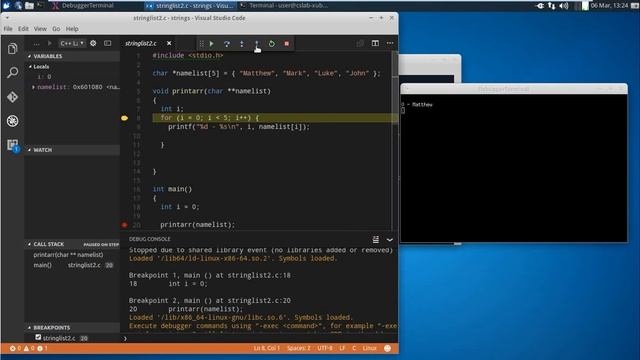The width and height of the screenshot is (640, 360).
Task: Open the Search view in activity bar
Action: 13,73
